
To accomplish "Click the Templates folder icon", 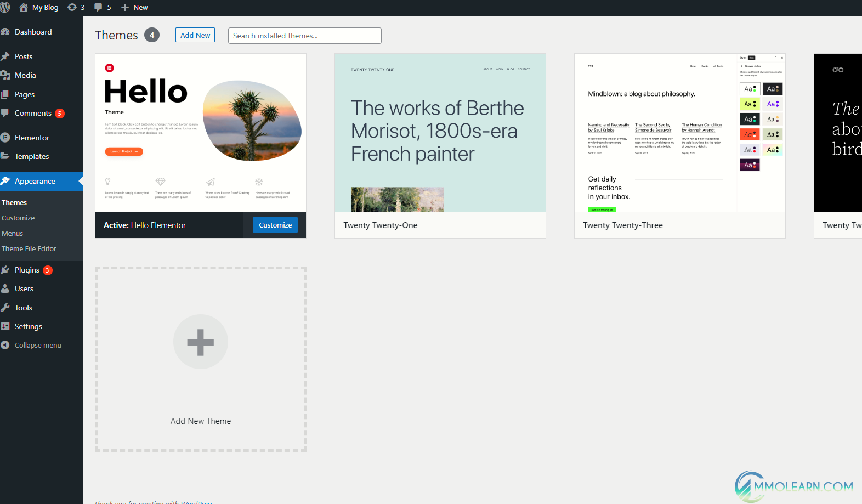I will pyautogui.click(x=5, y=156).
